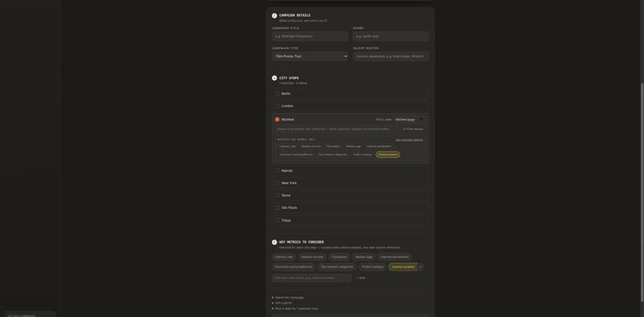Focus the Genre input field
The image size is (644, 317).
[x=391, y=36]
